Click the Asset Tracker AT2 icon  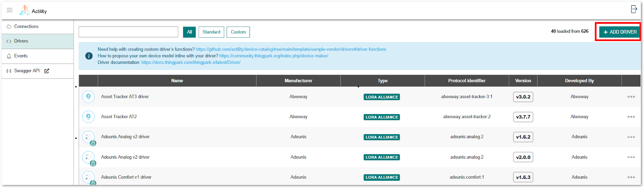coord(89,117)
